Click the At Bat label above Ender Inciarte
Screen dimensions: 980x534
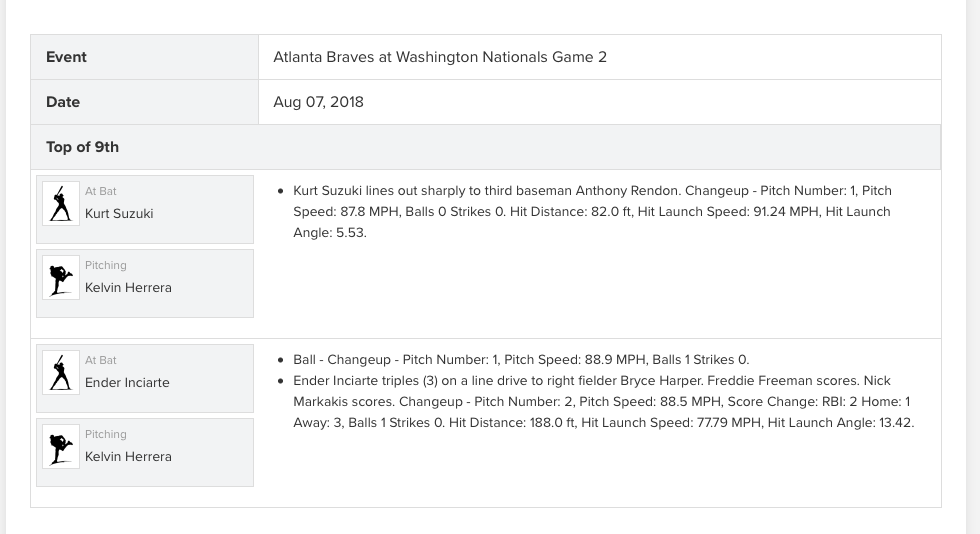101,360
